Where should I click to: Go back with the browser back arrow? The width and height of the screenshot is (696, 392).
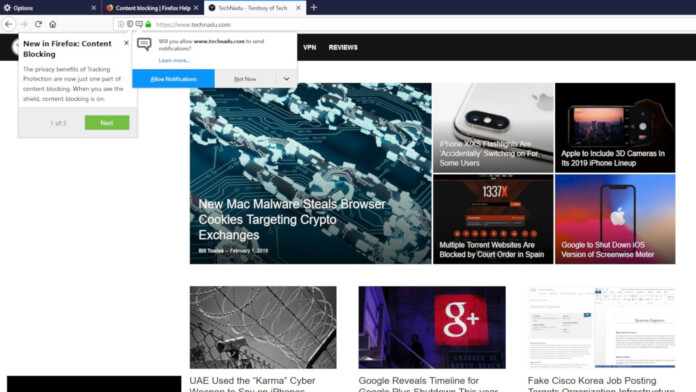coord(9,24)
